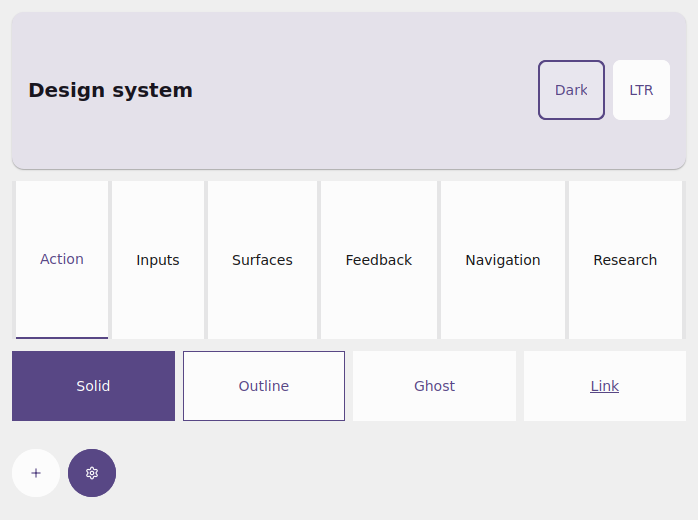Screen dimensions: 698x520
Task: Go to the Feedback tab
Action: point(379,260)
